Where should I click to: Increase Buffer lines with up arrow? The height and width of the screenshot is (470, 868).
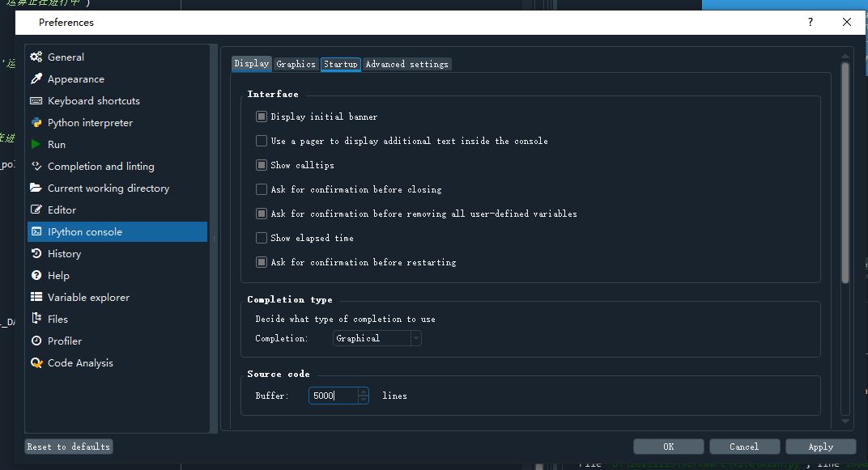363,392
